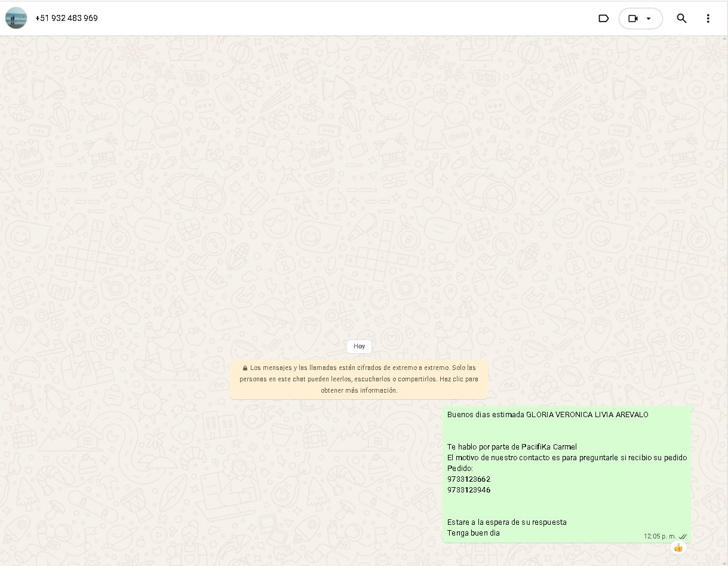Click the thumbs-up reaction on the message
The image size is (728, 566).
point(678,547)
